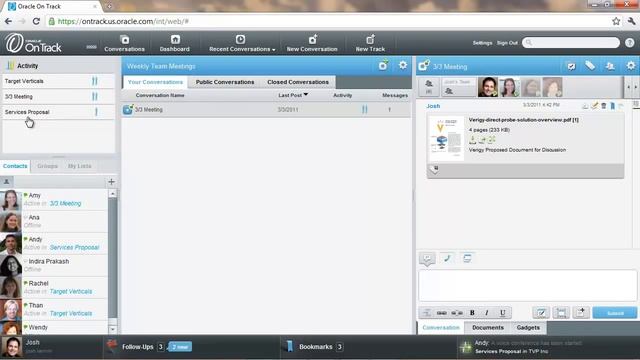This screenshot has width=640, height=360.
Task: Click the all participants group button
Action: point(429,87)
